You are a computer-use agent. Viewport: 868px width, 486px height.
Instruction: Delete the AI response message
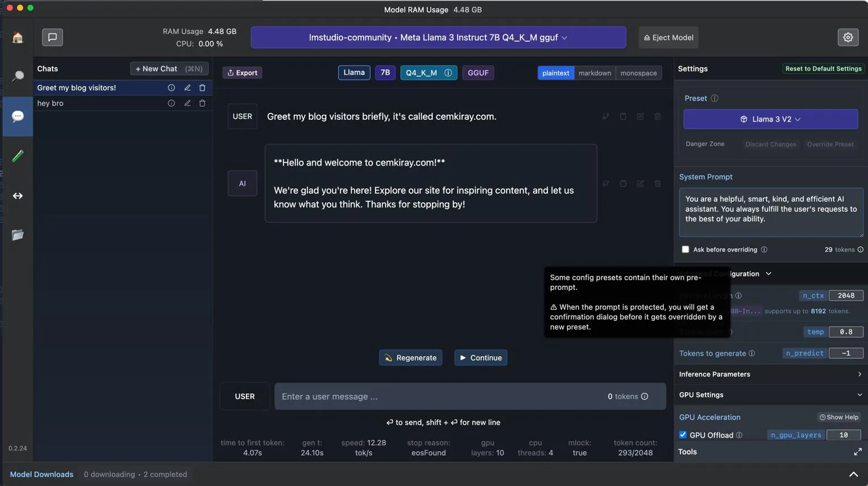[658, 184]
